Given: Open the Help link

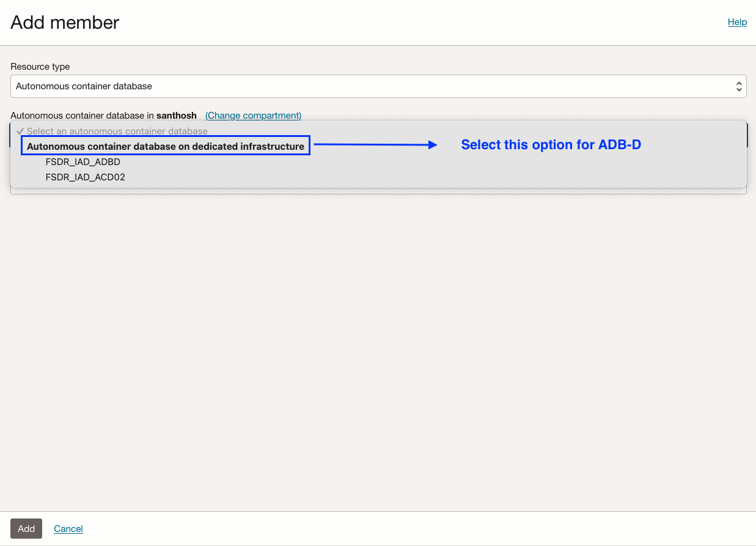Looking at the screenshot, I should pos(737,22).
